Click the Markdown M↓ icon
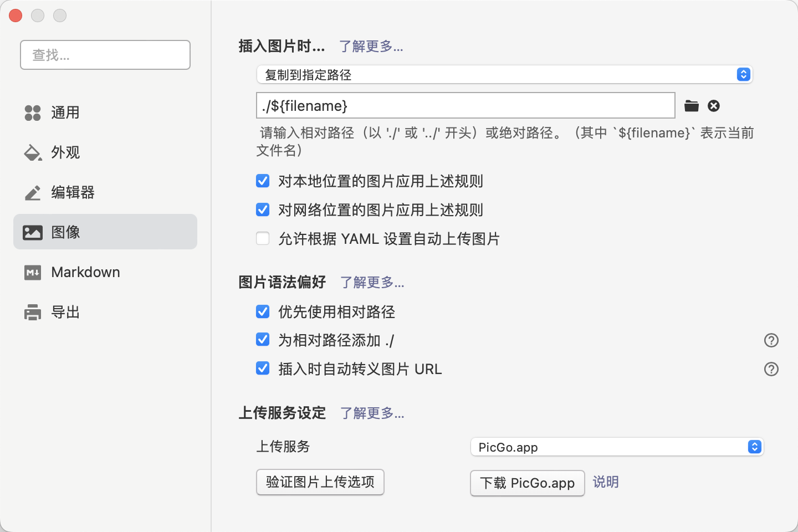 (33, 272)
